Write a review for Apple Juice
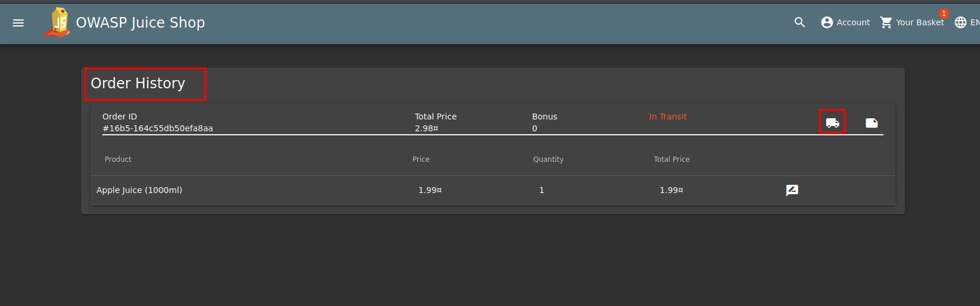 [x=792, y=190]
